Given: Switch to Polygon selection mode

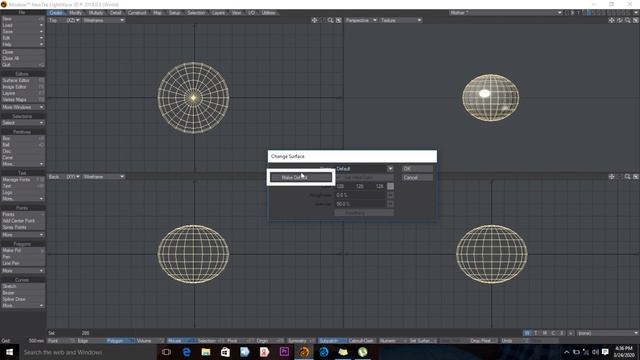Looking at the screenshot, I should tap(120, 340).
